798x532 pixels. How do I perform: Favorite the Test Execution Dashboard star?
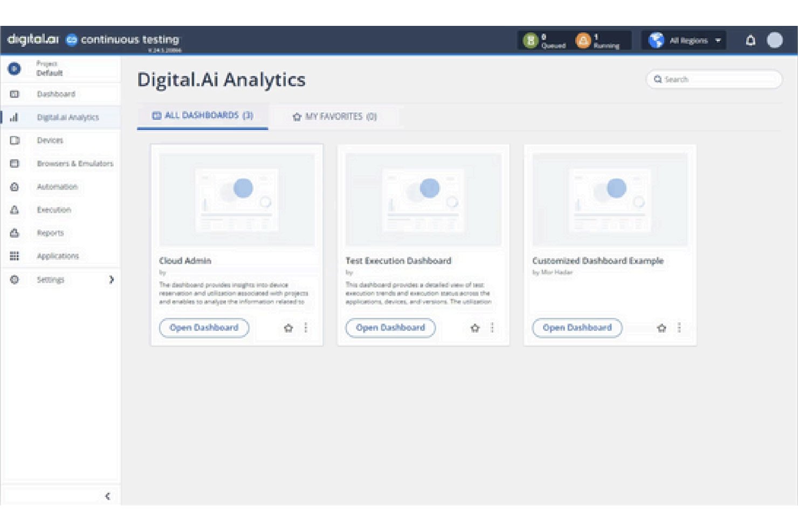475,328
